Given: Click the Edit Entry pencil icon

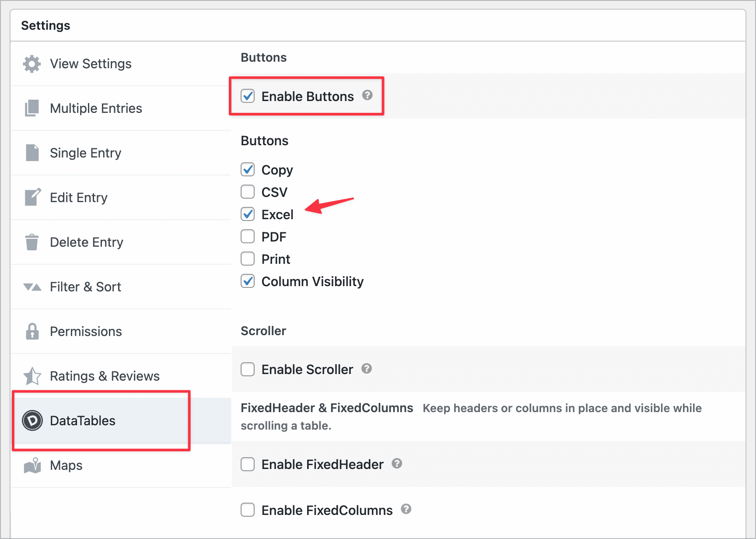Looking at the screenshot, I should [33, 197].
